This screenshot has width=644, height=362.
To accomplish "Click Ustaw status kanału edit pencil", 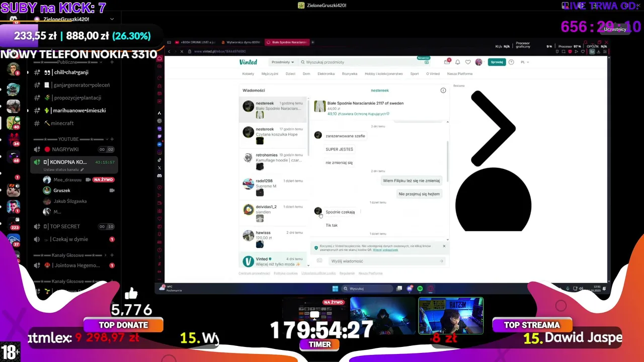I will [x=82, y=169].
